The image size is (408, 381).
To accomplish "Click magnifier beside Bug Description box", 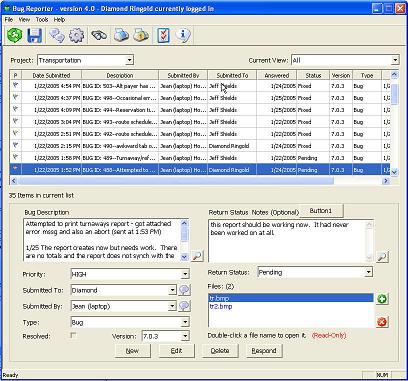I will [x=197, y=256].
